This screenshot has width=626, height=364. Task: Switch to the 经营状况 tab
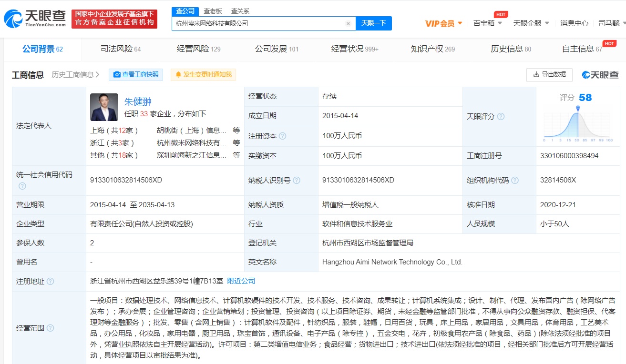355,49
